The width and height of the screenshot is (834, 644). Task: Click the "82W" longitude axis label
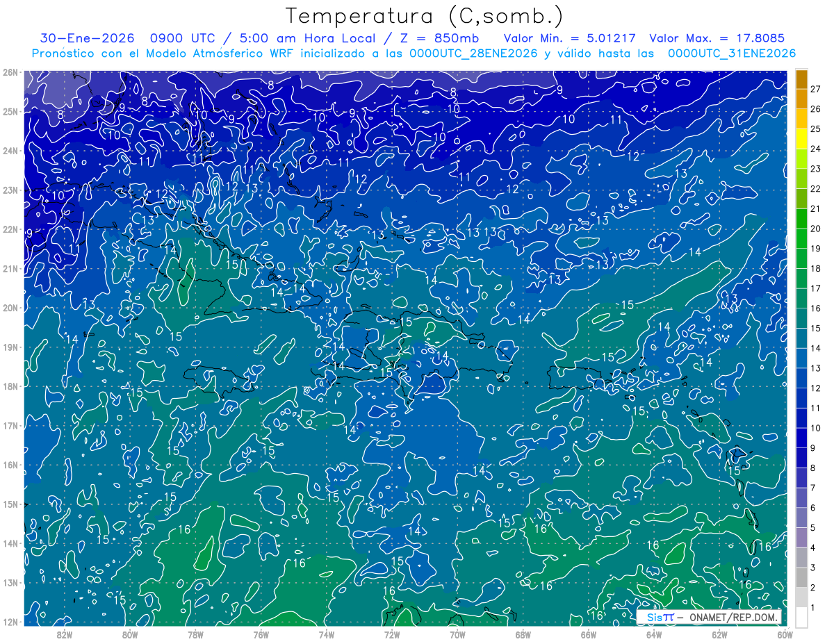click(x=65, y=634)
